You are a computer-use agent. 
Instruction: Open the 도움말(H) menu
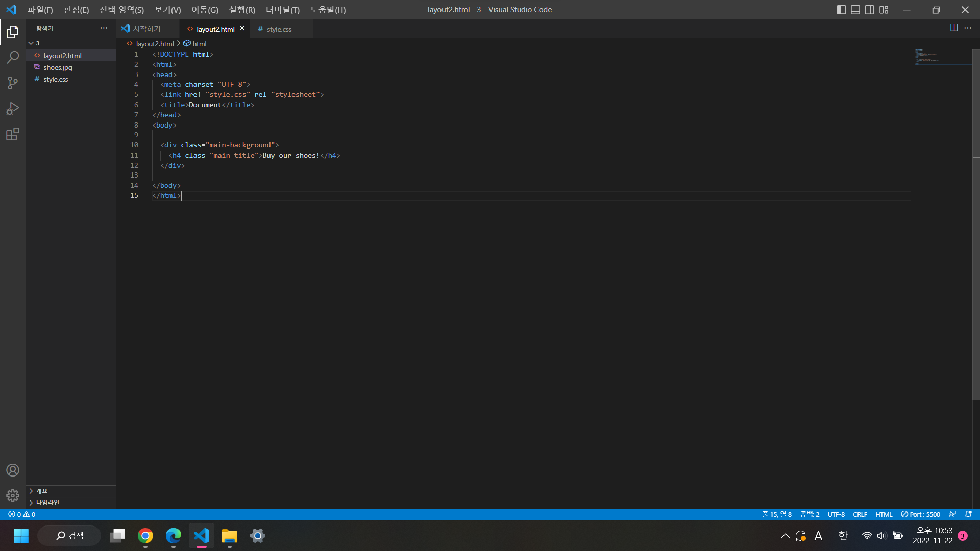328,10
